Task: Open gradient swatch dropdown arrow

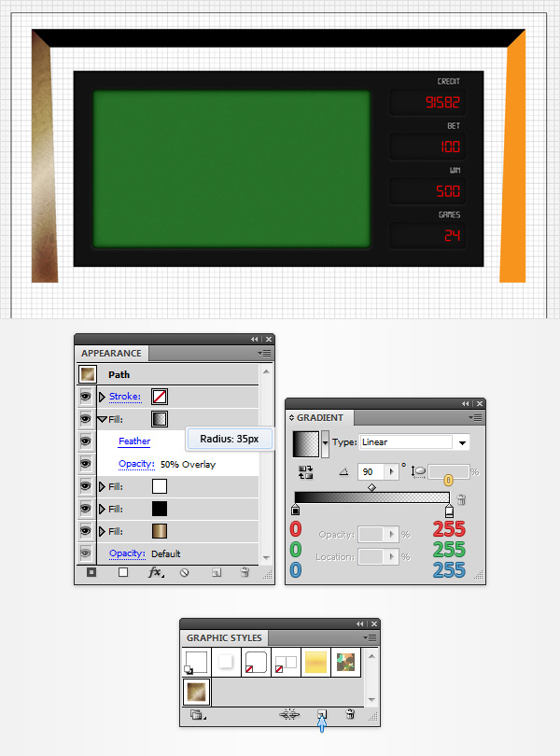Action: 326,443
